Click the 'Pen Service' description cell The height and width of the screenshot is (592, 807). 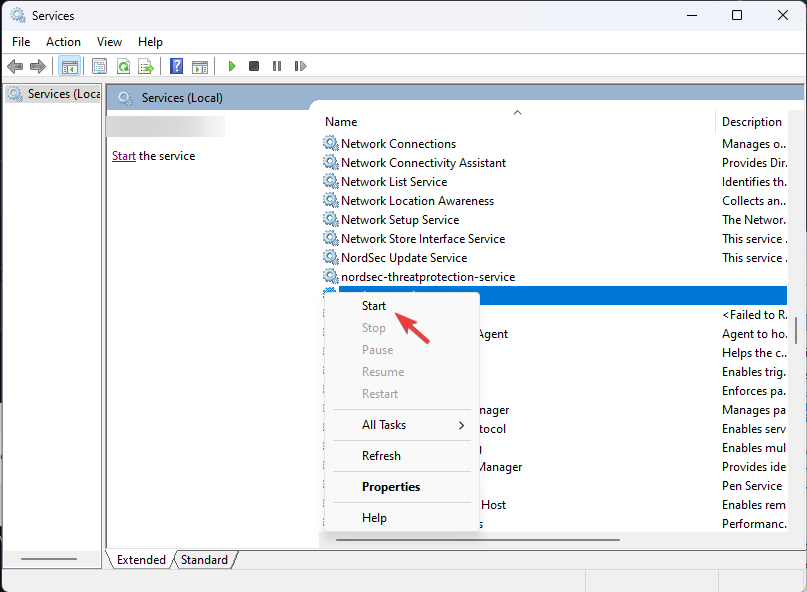752,485
